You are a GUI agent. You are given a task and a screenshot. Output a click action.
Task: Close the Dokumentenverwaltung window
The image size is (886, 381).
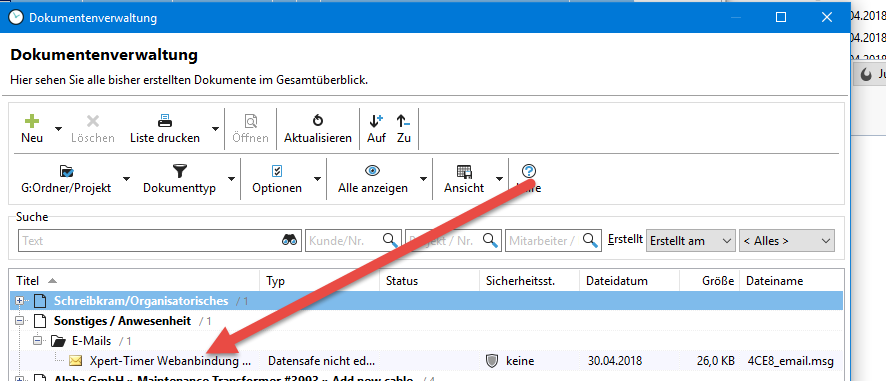pos(827,18)
